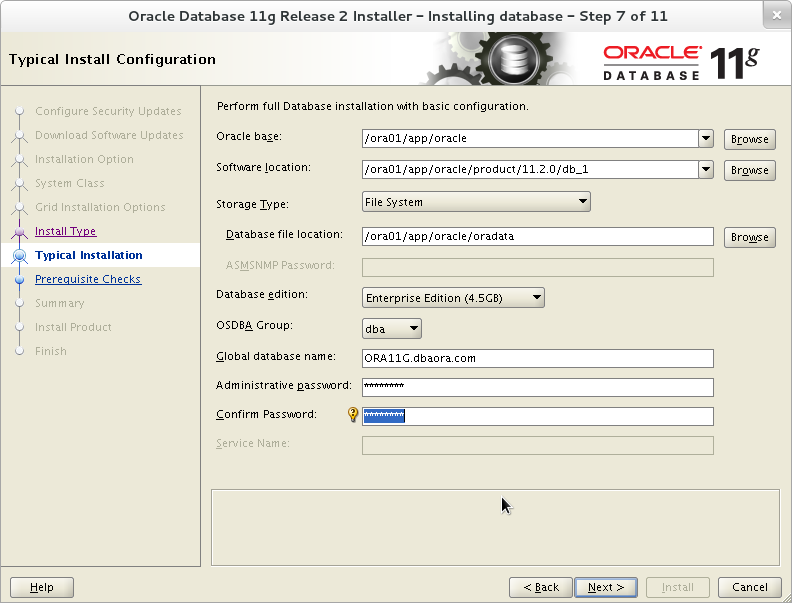
Task: Browse for the Database file location
Action: (x=750, y=237)
